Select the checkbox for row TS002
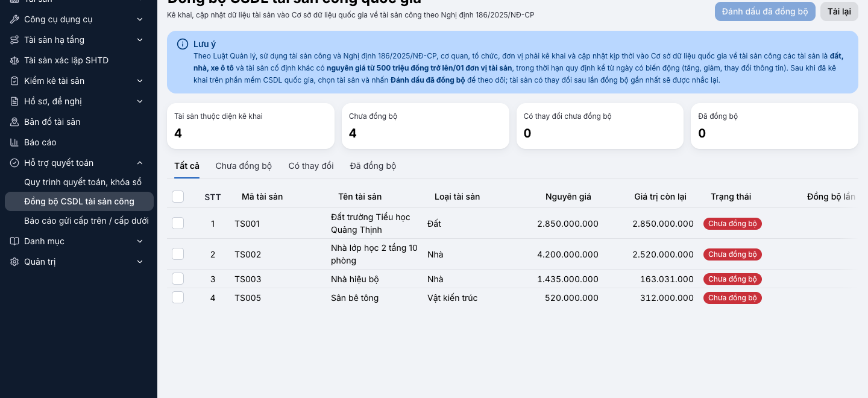Screen dimensions: 868x398 [178, 254]
